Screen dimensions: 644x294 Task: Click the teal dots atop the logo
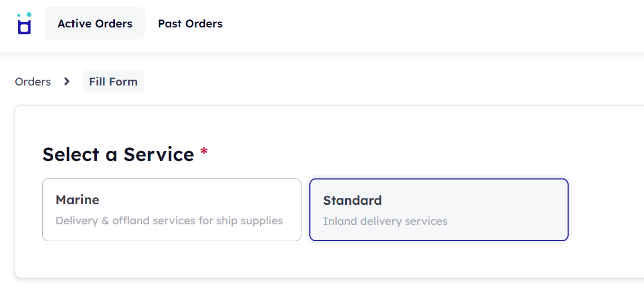pyautogui.click(x=24, y=15)
